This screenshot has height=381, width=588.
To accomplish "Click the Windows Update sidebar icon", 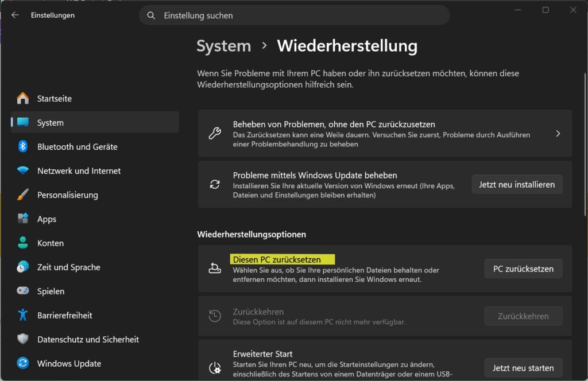I will [23, 363].
